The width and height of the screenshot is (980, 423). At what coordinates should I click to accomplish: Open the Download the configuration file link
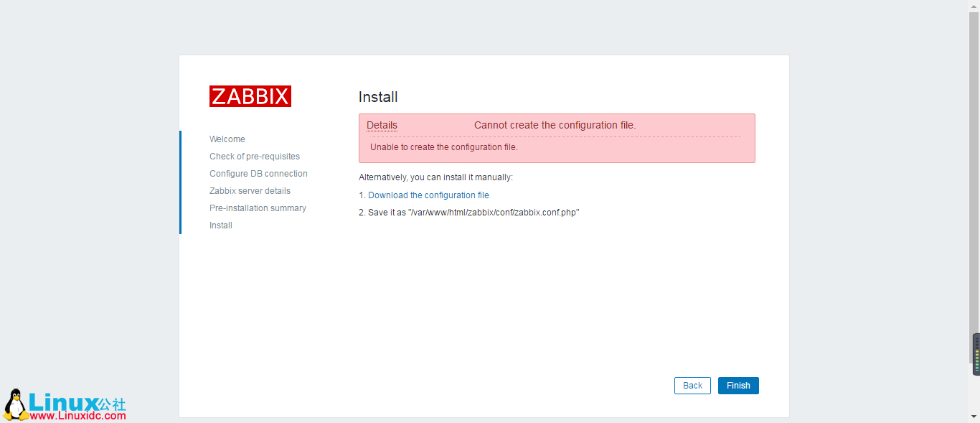[x=428, y=195]
